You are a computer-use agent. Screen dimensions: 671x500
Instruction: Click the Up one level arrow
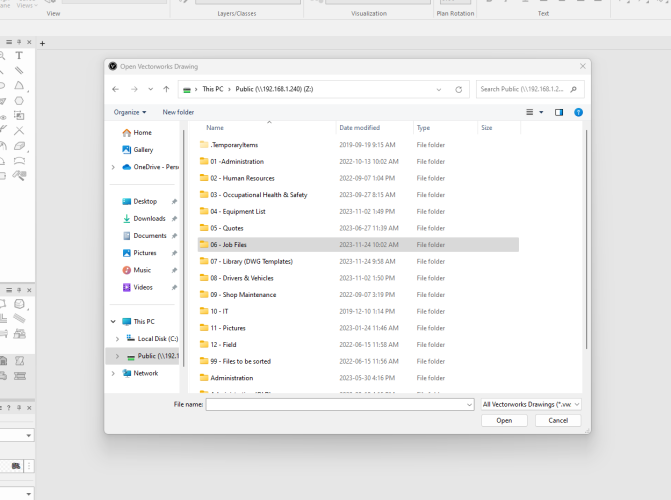point(166,89)
